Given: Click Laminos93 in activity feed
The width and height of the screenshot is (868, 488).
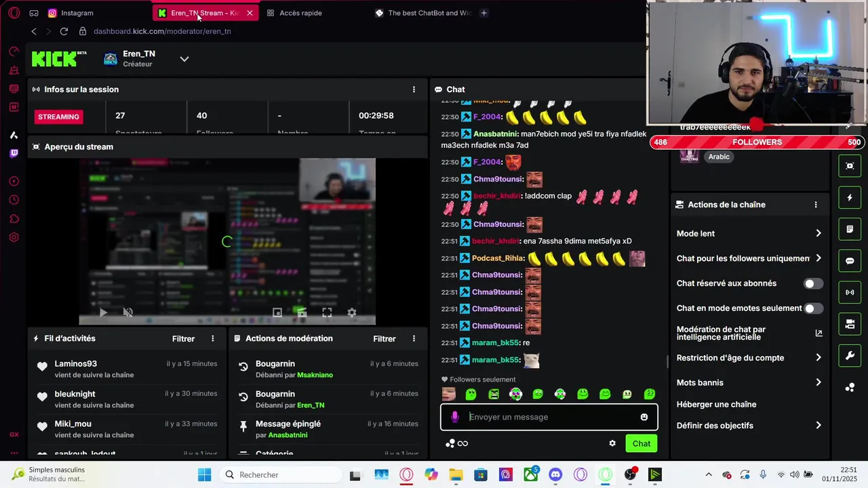Looking at the screenshot, I should click(x=76, y=364).
